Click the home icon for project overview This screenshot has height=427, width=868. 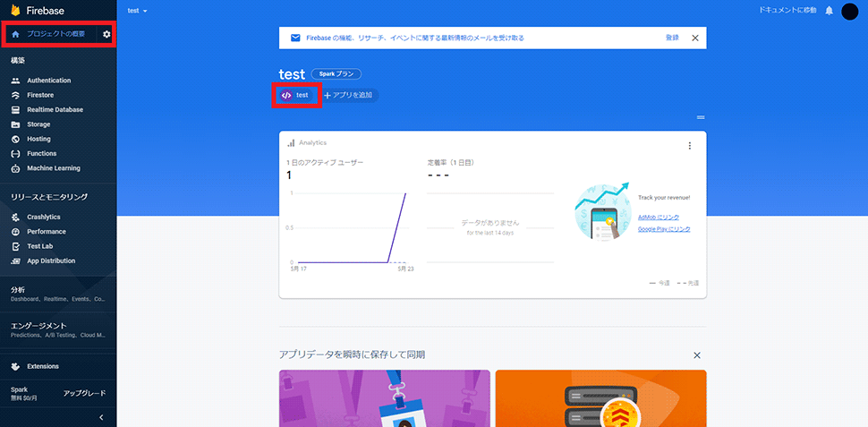[15, 34]
